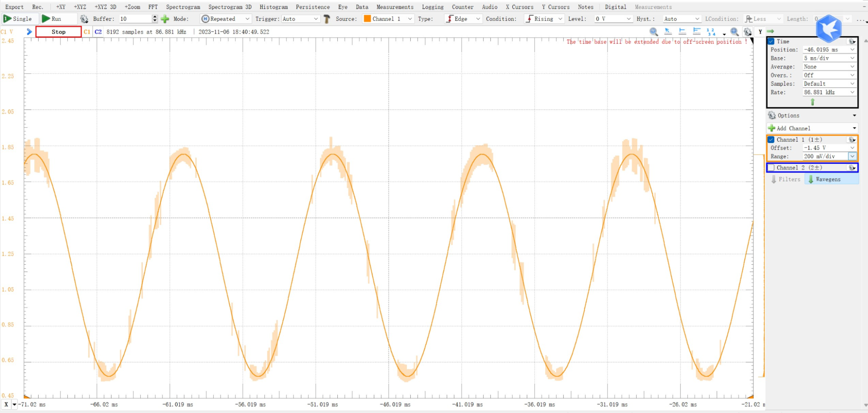Open the Spectrogram menu item

click(183, 7)
